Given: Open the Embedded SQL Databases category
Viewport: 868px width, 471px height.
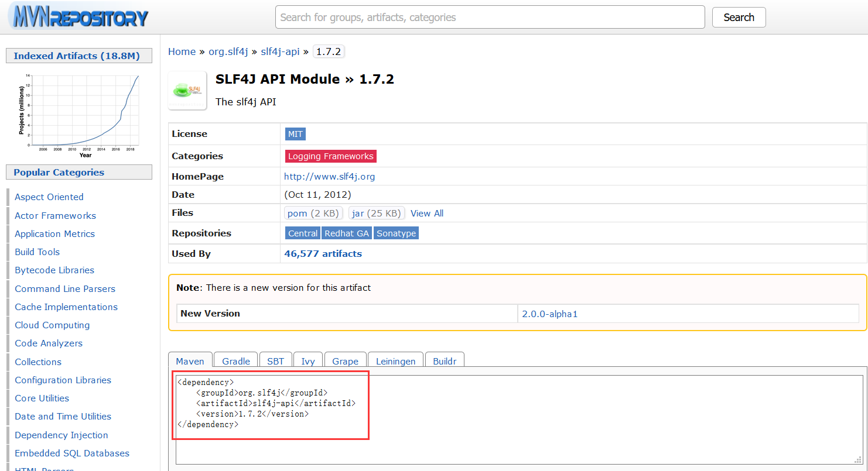Looking at the screenshot, I should coord(72,453).
